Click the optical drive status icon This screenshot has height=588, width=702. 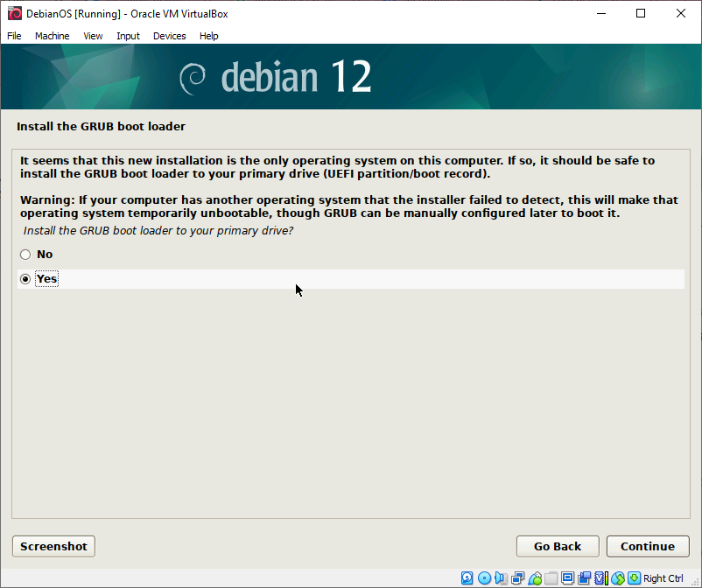(484, 578)
